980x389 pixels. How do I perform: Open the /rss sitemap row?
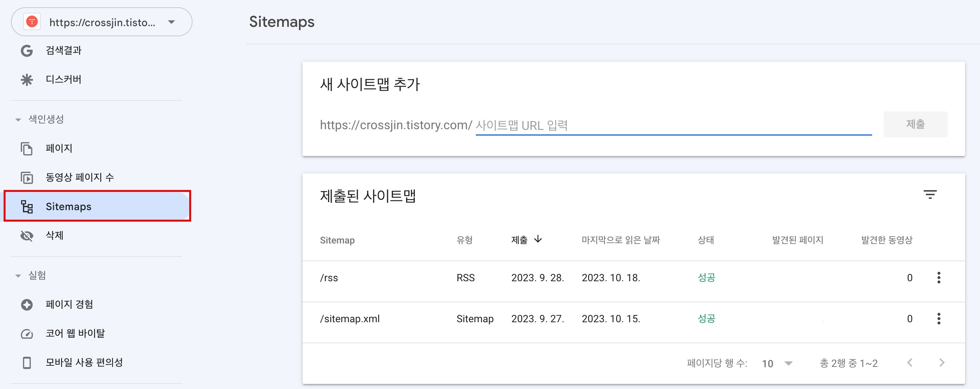click(x=633, y=282)
